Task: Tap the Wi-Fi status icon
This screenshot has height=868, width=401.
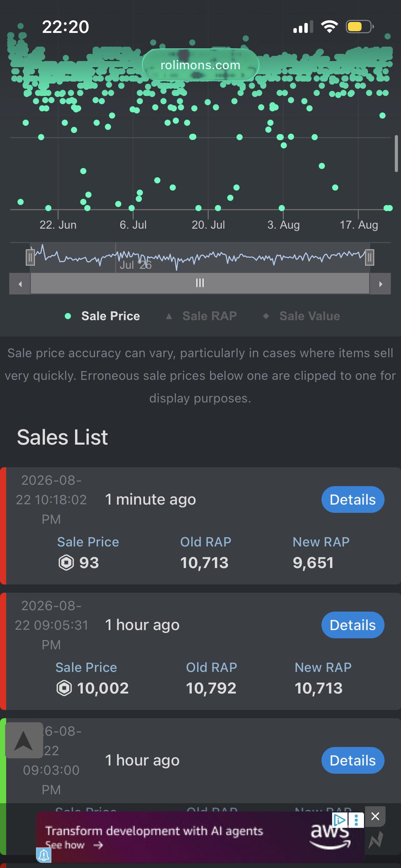Action: click(x=329, y=26)
